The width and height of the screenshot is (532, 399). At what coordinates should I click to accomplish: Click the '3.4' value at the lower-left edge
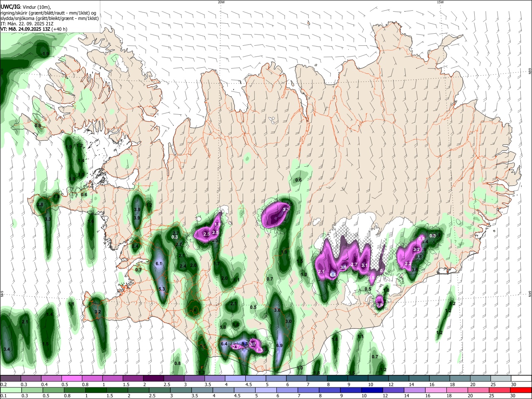click(x=6, y=349)
